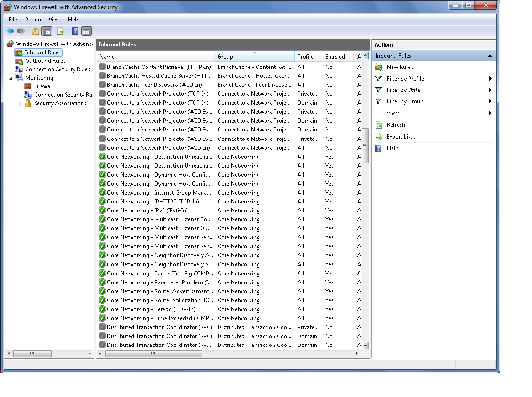
Task: Sort by the Profile column header
Action: click(308, 57)
